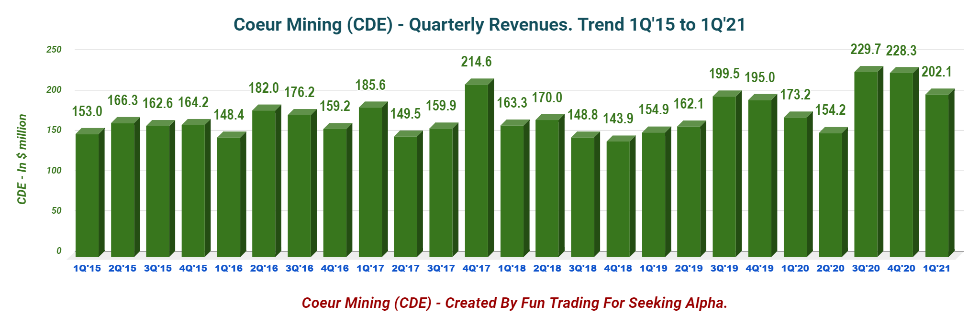Click the x-axis label 3Q'20
The image size is (980, 327).
click(x=866, y=269)
